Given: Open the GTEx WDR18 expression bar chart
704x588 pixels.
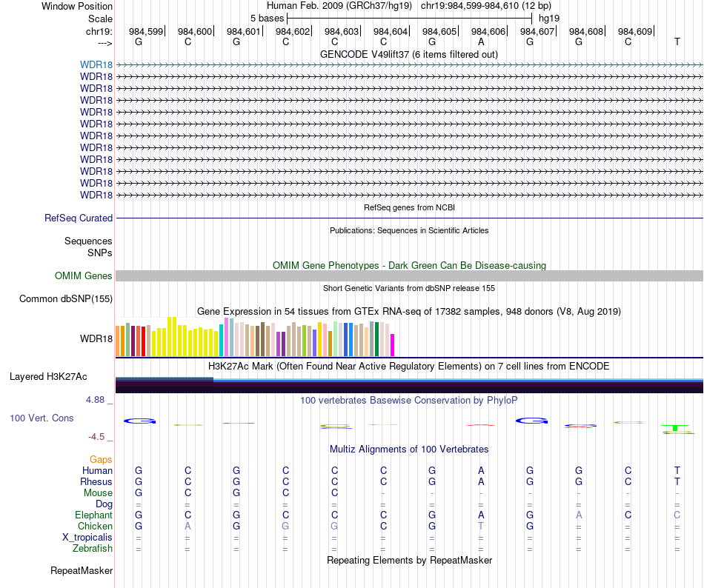Looking at the screenshot, I should coord(255,337).
